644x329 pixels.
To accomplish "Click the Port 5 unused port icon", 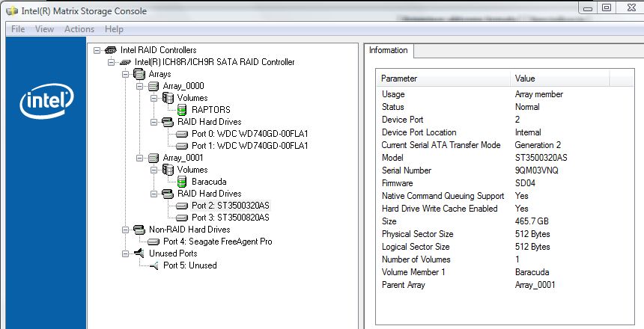I will (x=154, y=266).
